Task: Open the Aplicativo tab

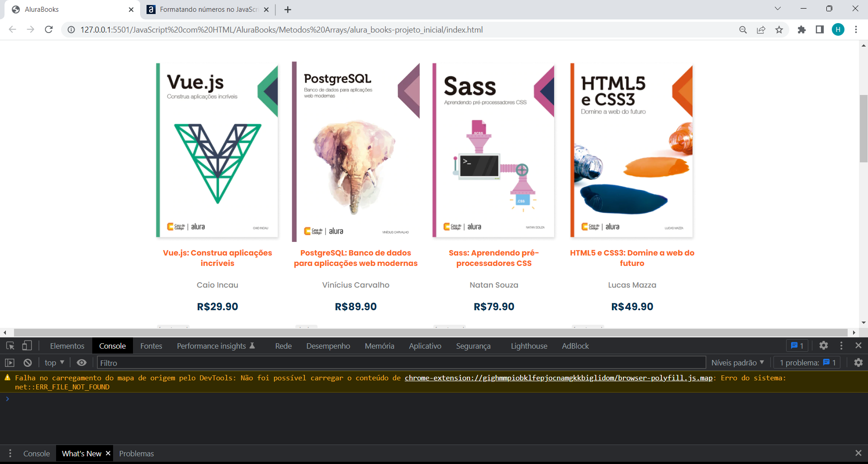Action: point(425,346)
